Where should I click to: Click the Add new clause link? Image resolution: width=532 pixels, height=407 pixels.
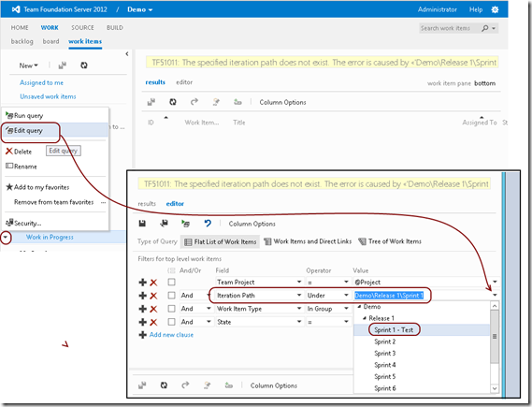click(x=171, y=335)
